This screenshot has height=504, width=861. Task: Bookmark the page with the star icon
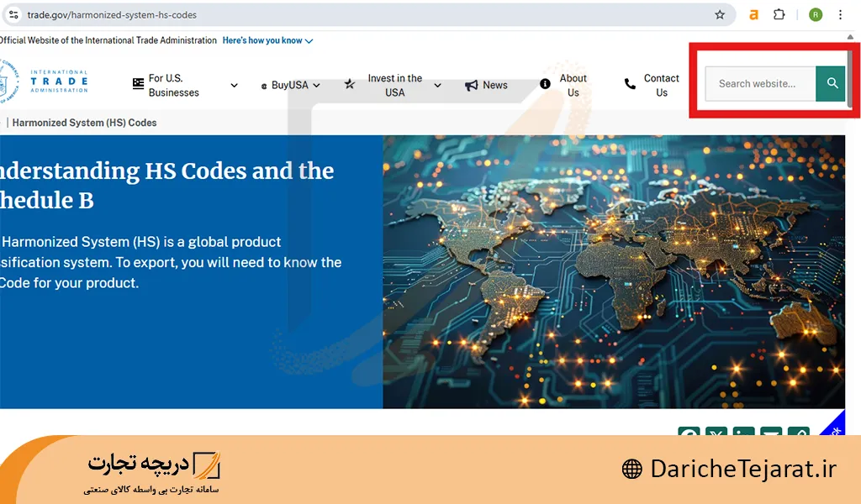pyautogui.click(x=719, y=14)
